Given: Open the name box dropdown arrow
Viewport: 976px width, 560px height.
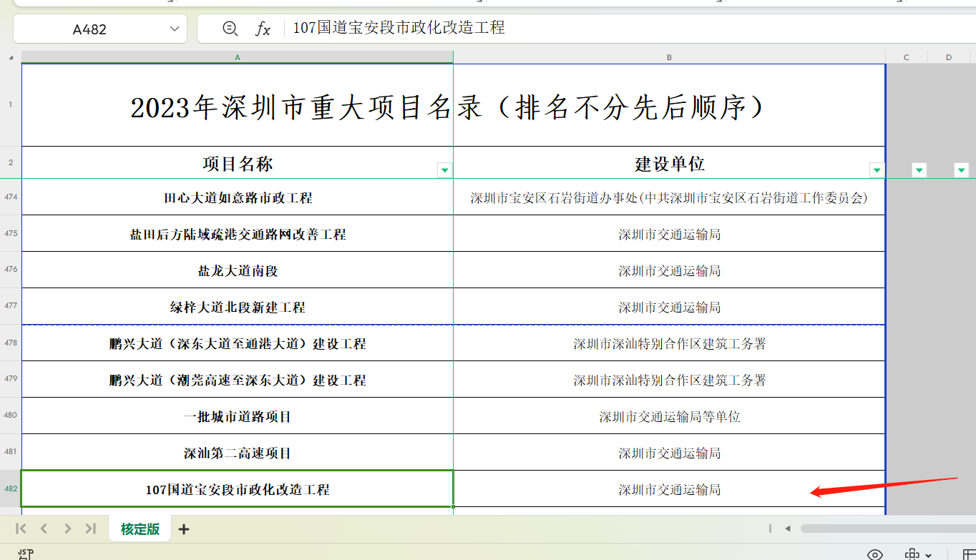Looking at the screenshot, I should click(174, 29).
